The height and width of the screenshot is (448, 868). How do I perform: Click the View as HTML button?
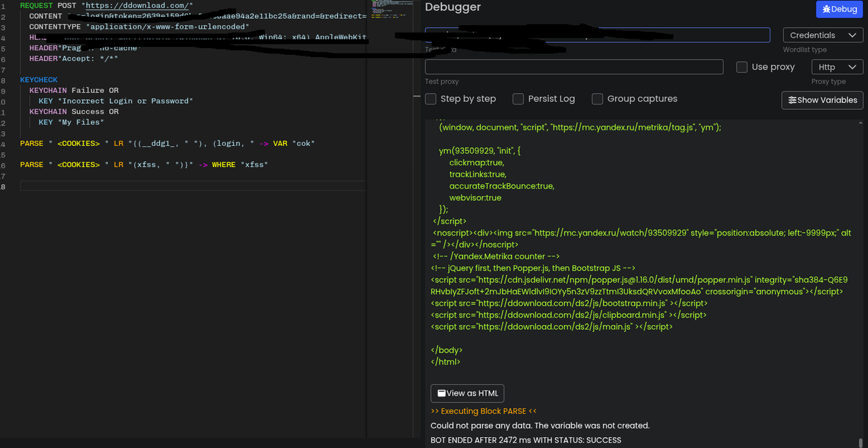point(467,393)
